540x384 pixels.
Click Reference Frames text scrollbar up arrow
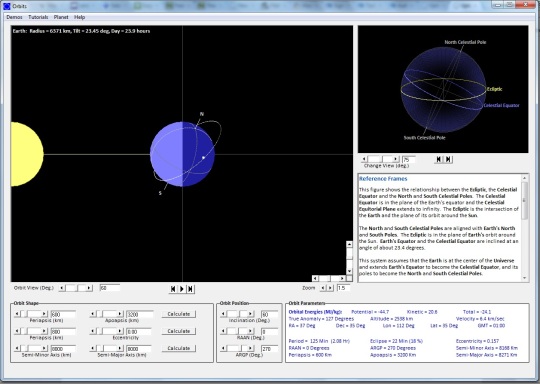pyautogui.click(x=525, y=178)
